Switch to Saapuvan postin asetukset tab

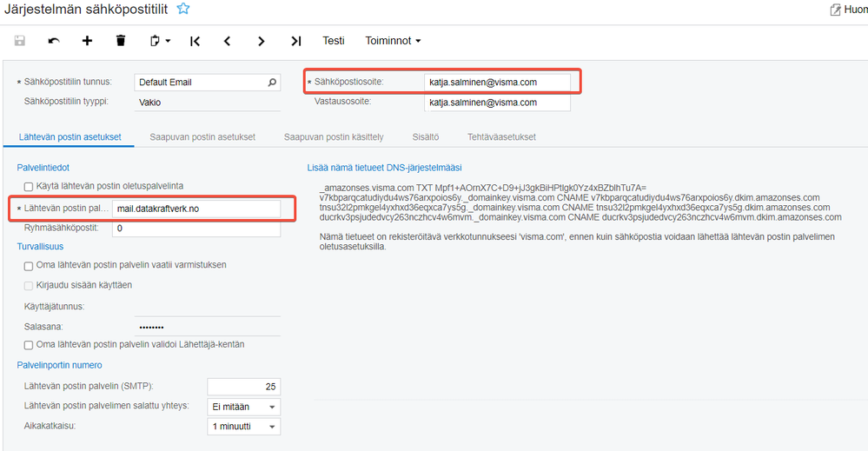202,137
